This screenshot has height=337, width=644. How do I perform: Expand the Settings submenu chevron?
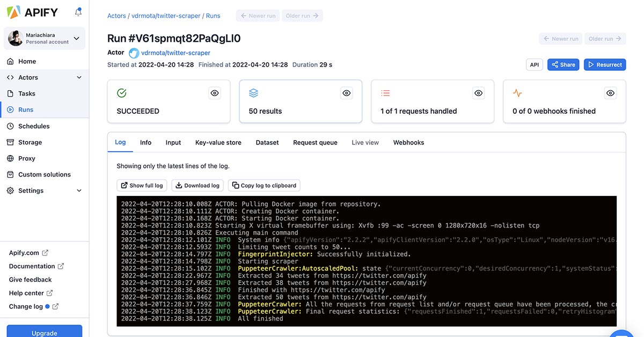pyautogui.click(x=79, y=191)
